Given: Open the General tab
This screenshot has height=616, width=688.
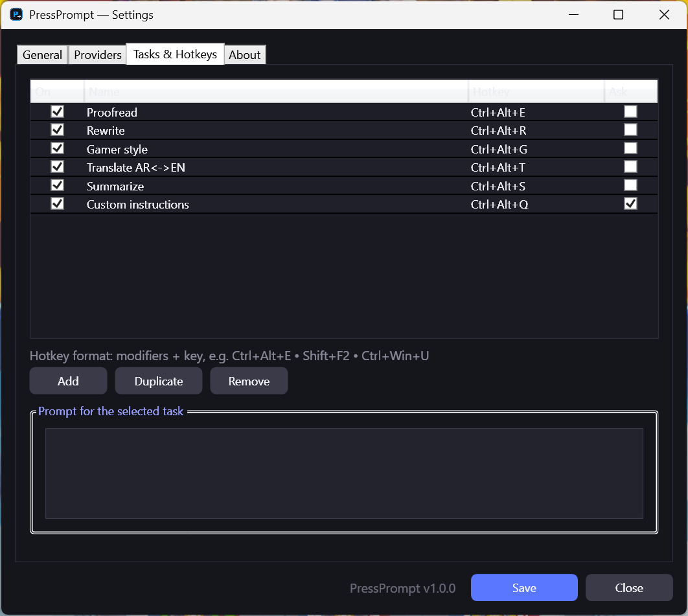Looking at the screenshot, I should click(x=42, y=55).
